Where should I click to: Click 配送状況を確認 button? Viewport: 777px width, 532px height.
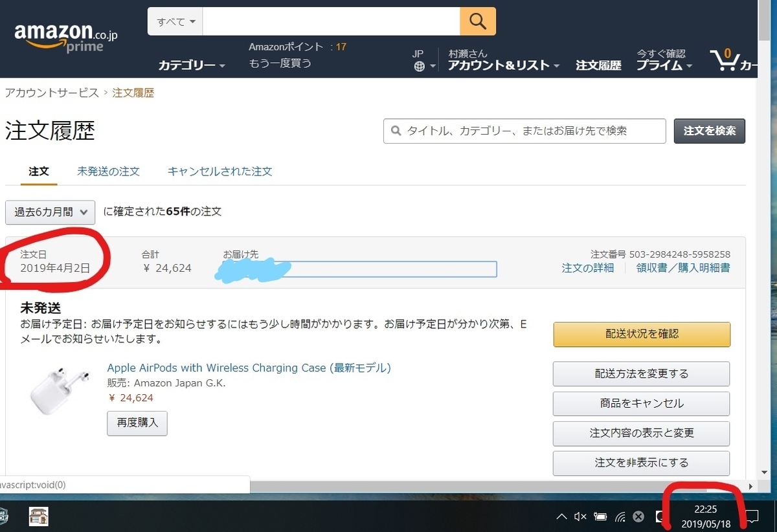pyautogui.click(x=642, y=335)
